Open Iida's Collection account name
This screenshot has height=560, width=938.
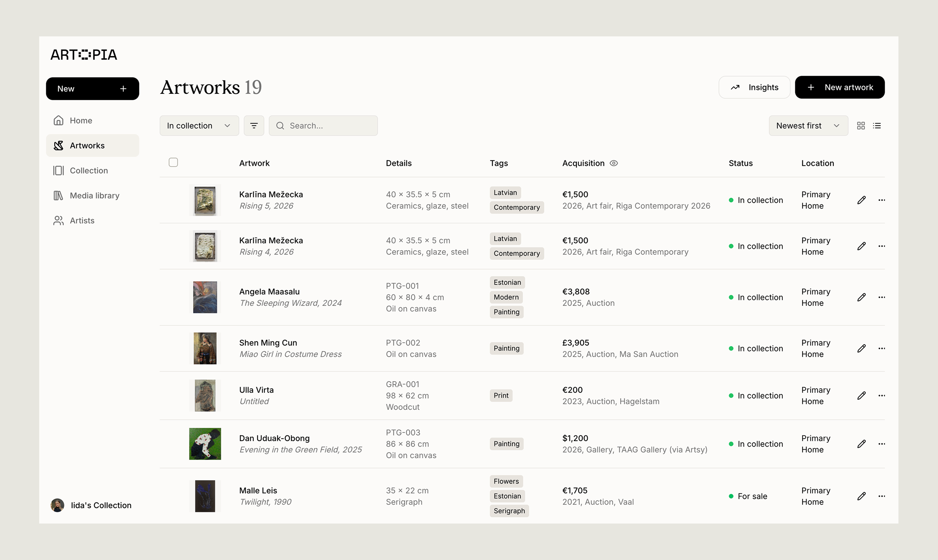[x=101, y=505]
